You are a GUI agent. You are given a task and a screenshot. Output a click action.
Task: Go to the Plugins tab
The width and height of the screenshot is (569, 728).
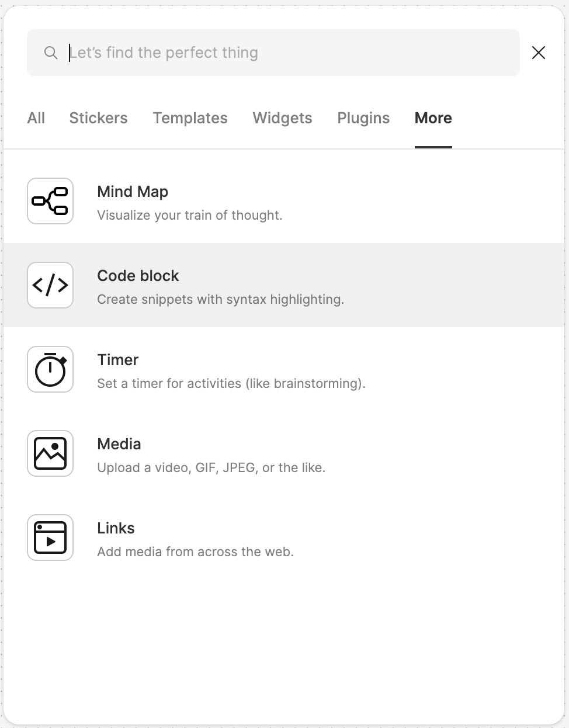pos(363,118)
